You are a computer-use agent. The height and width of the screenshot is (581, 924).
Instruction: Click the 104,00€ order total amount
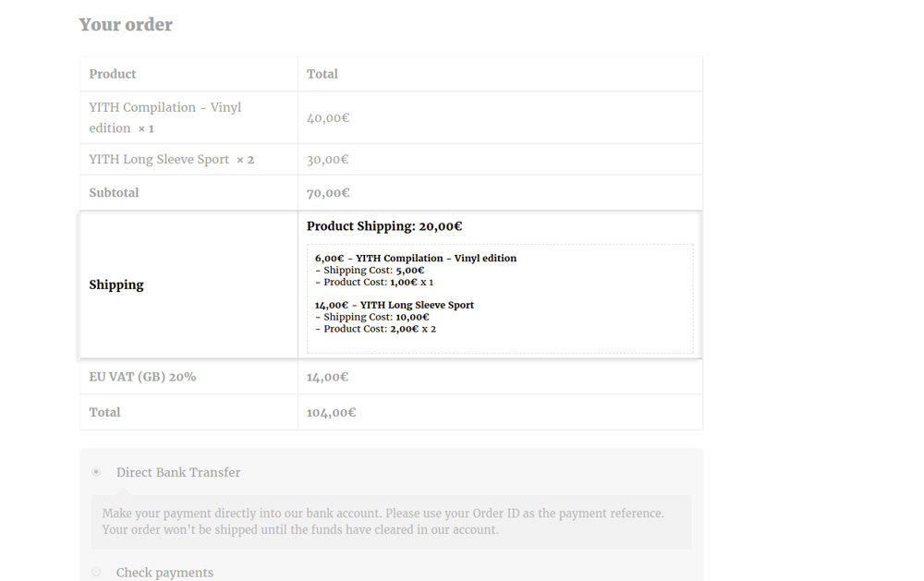click(332, 413)
